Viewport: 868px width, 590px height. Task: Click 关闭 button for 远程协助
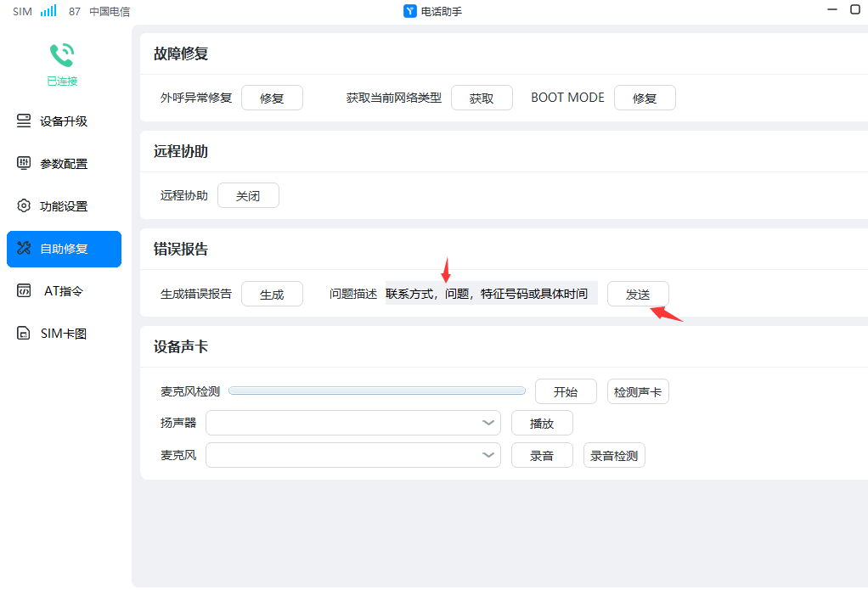pos(248,195)
